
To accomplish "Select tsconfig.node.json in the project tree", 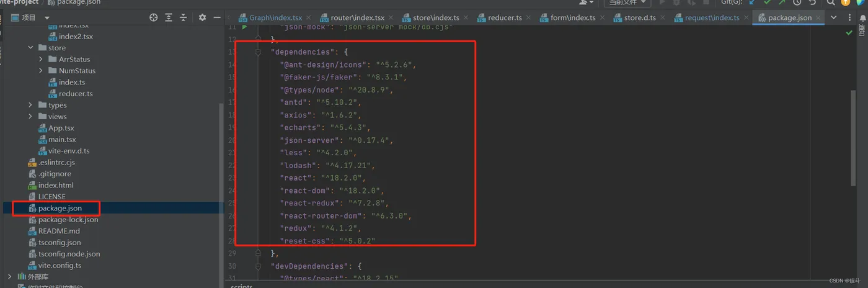I will point(69,254).
